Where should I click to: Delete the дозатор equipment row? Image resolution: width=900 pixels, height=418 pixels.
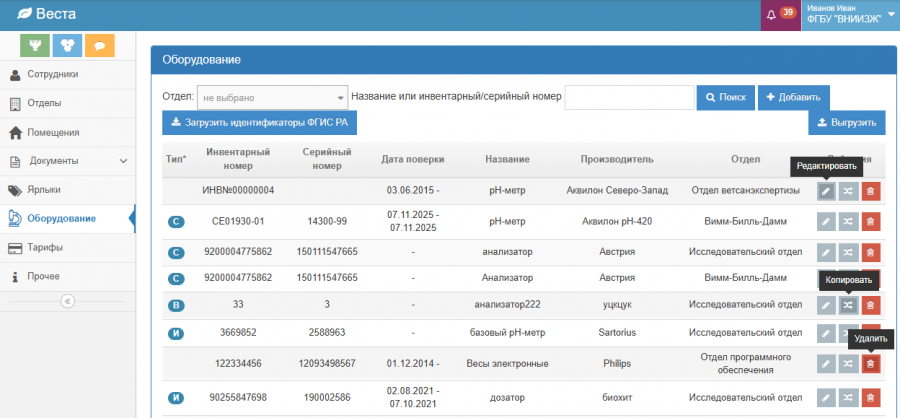click(x=870, y=399)
